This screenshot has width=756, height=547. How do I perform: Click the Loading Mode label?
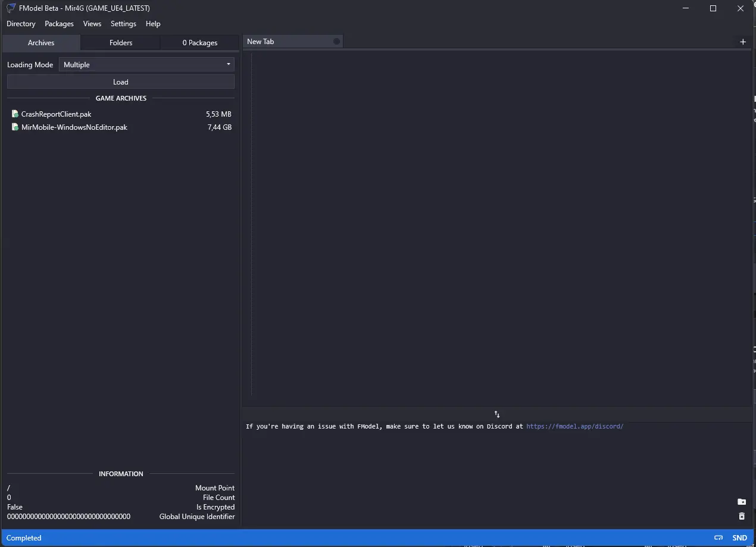pyautogui.click(x=30, y=65)
